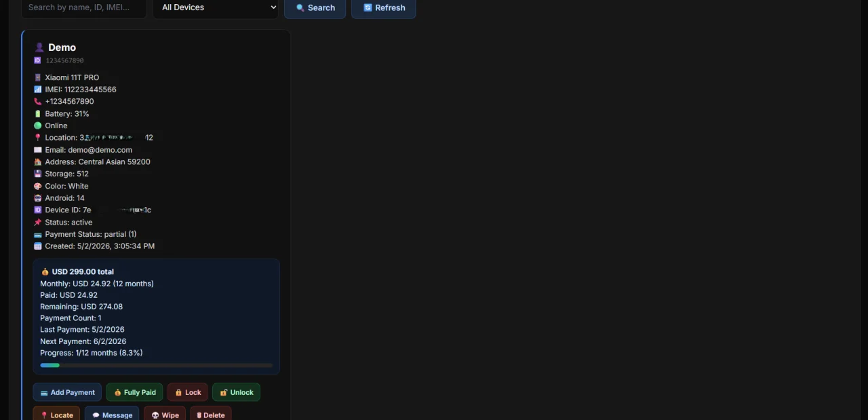
Task: Click the ID icon beside Device ID
Action: [38, 210]
